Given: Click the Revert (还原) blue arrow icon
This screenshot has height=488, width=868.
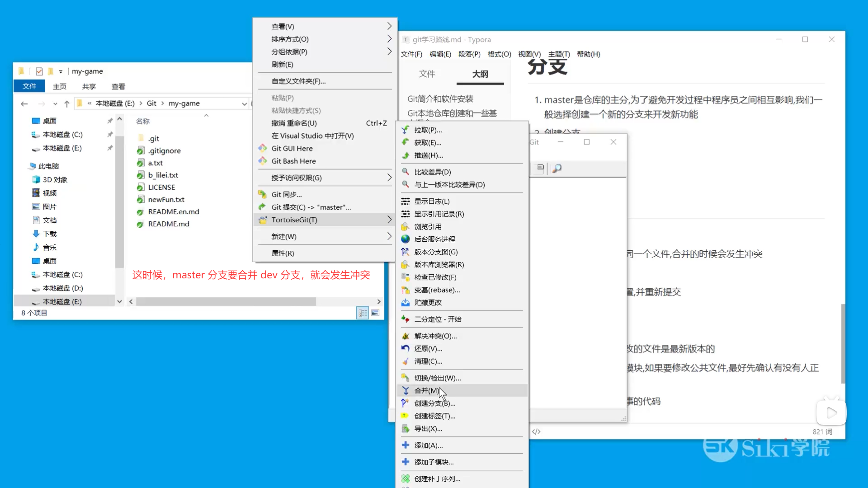Looking at the screenshot, I should 406,349.
